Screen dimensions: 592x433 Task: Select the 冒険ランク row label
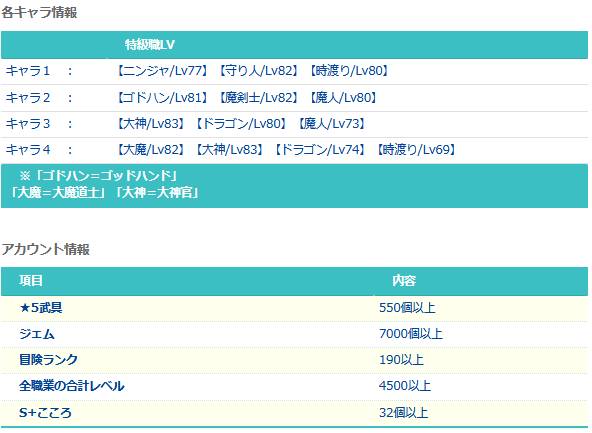[x=49, y=359]
